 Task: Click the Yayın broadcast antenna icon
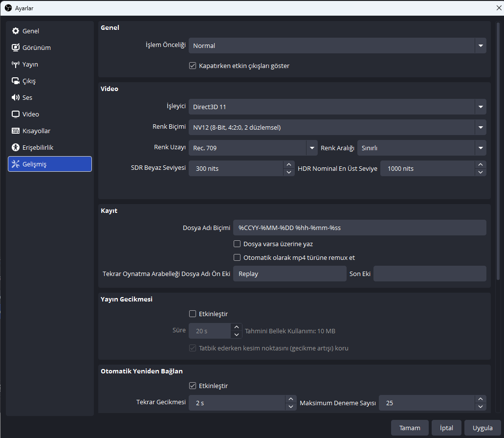(16, 65)
